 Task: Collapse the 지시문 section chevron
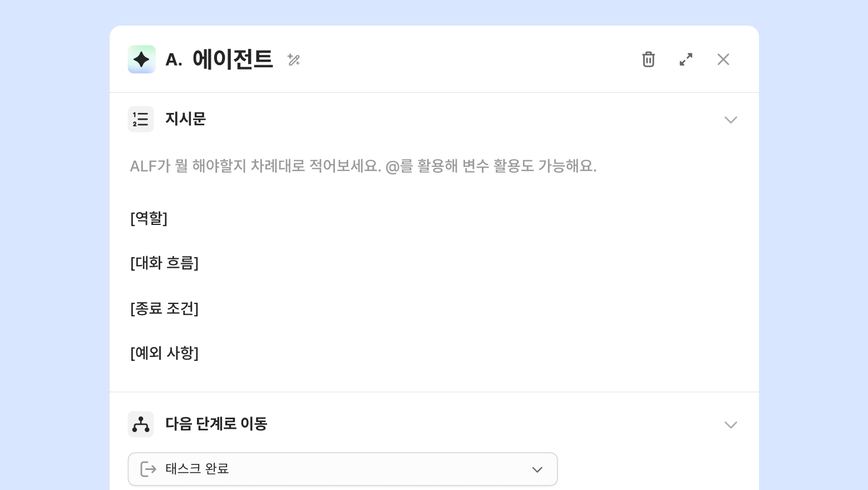(731, 120)
